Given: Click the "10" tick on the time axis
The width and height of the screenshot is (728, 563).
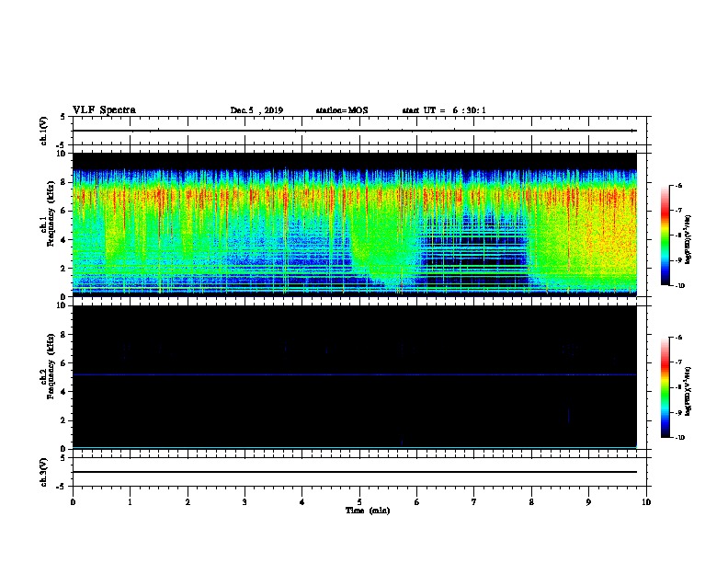Looking at the screenshot, I should [646, 502].
